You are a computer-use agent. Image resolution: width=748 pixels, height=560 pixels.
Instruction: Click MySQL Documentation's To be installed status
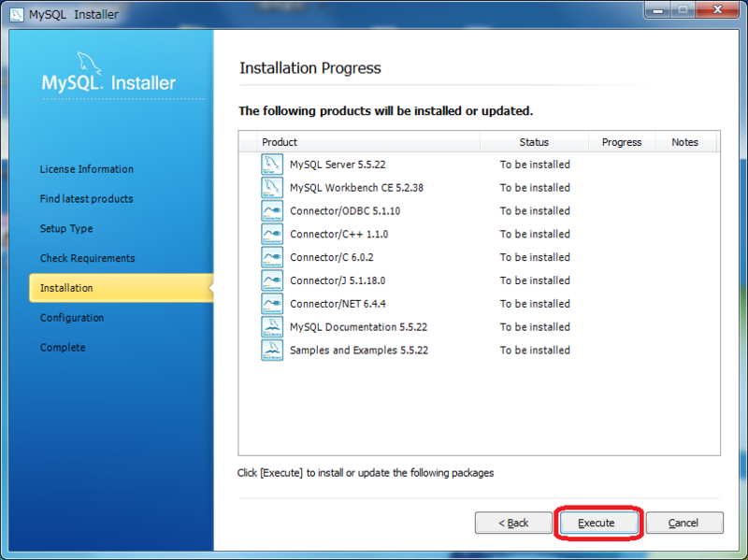point(535,327)
